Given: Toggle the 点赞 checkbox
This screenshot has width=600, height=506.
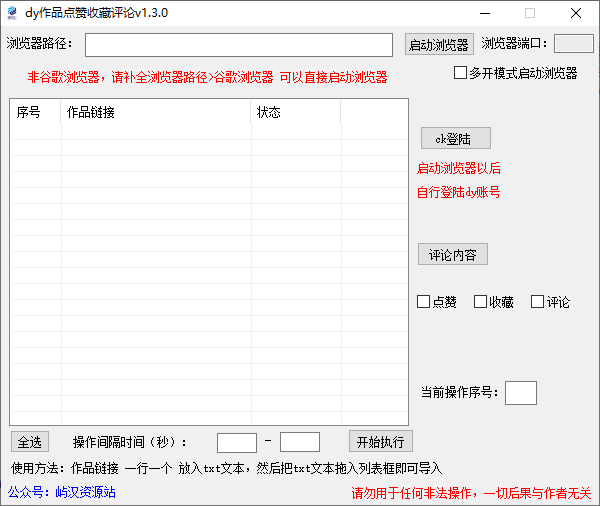Looking at the screenshot, I should [423, 302].
